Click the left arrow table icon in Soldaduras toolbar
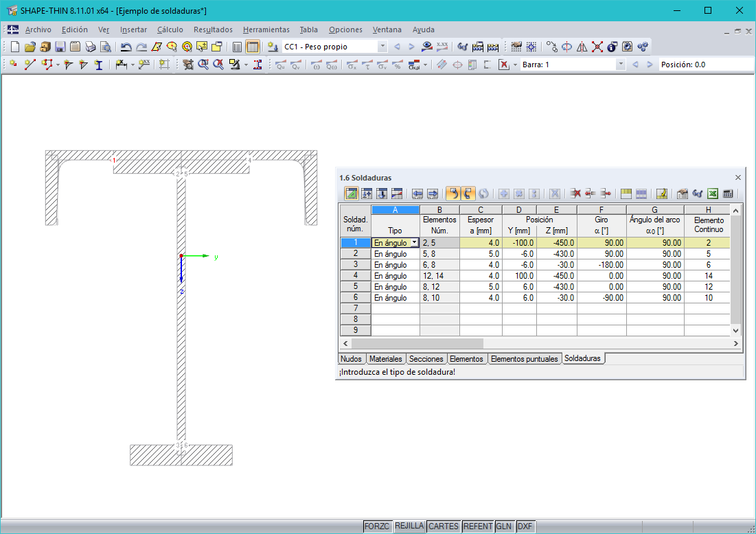This screenshot has width=756, height=534. click(417, 194)
